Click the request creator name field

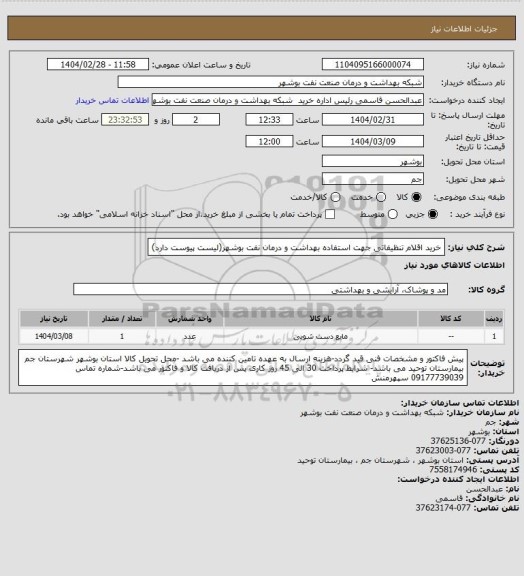288,100
